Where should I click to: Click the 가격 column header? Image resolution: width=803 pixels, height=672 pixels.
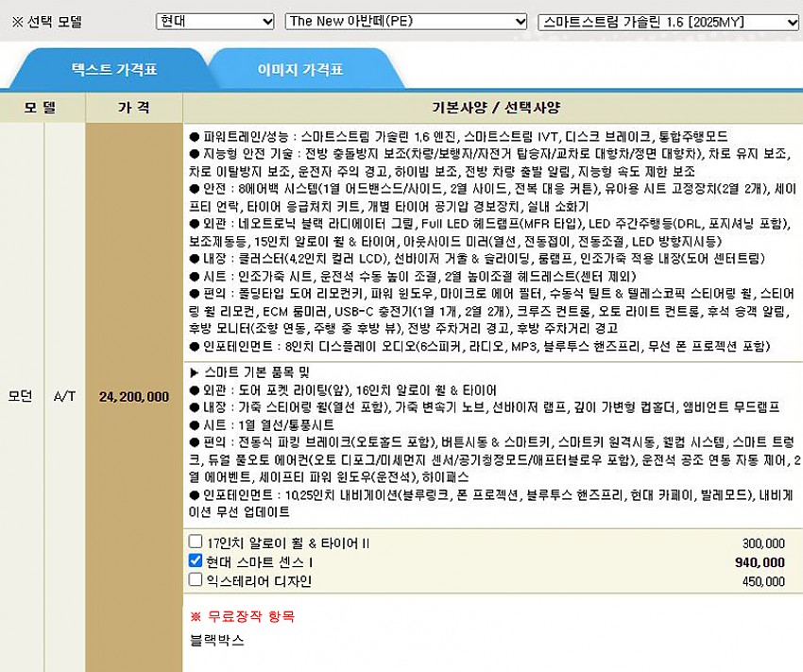133,108
